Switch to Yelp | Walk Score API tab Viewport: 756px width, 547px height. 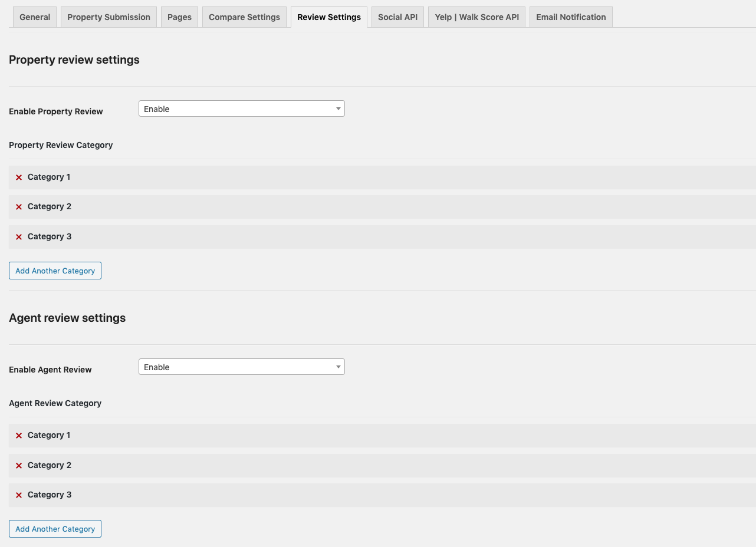[x=476, y=17]
